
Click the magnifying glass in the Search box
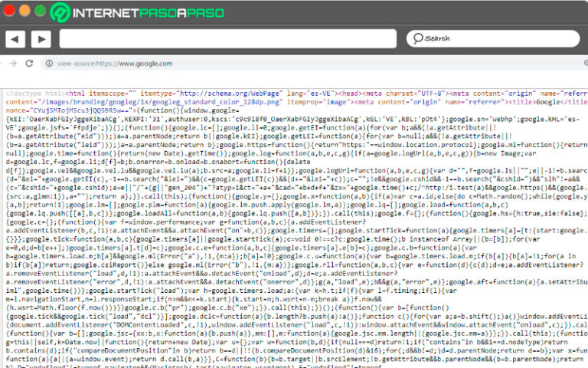coord(417,38)
